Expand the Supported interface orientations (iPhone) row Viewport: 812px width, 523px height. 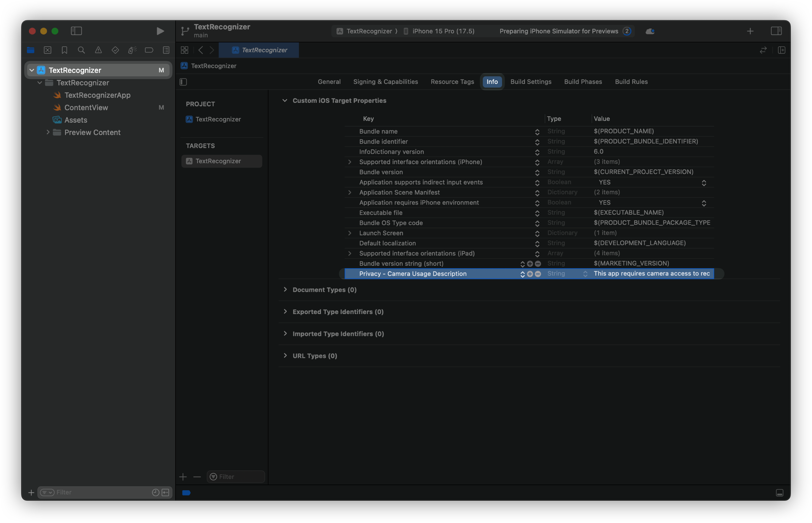(x=350, y=162)
